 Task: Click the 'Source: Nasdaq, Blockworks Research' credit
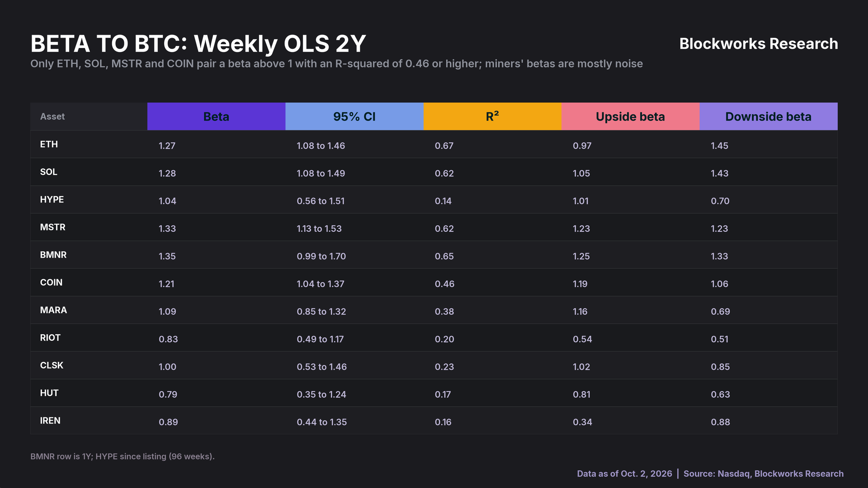click(764, 474)
